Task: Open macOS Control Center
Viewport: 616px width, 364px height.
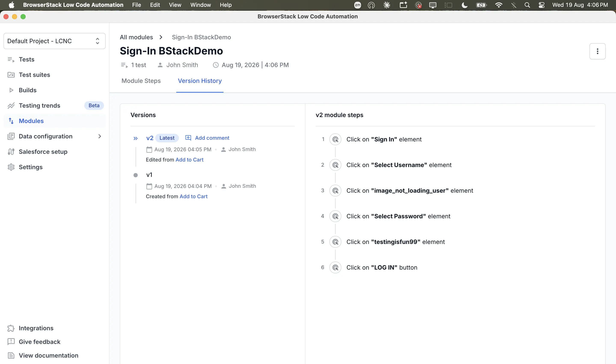Action: [x=541, y=5]
